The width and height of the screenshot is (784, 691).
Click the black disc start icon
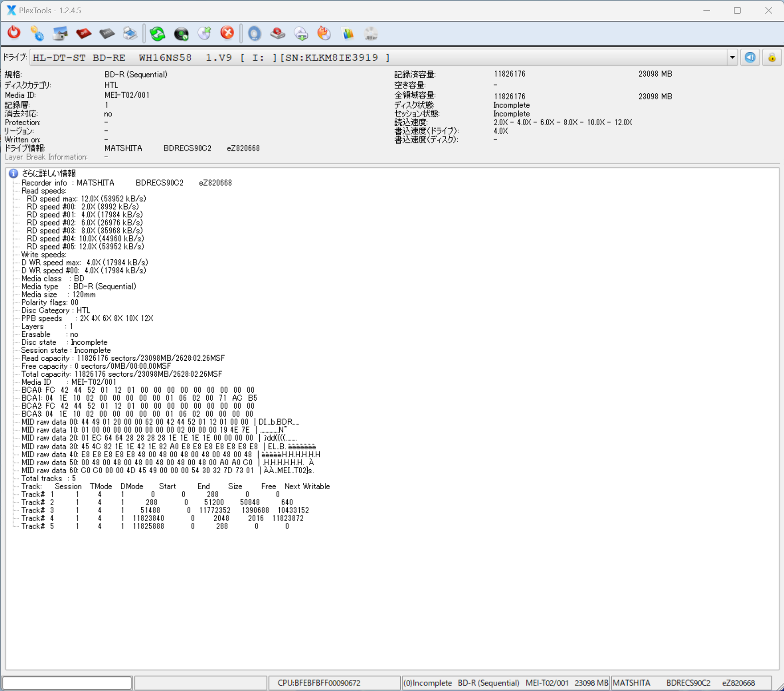point(181,33)
